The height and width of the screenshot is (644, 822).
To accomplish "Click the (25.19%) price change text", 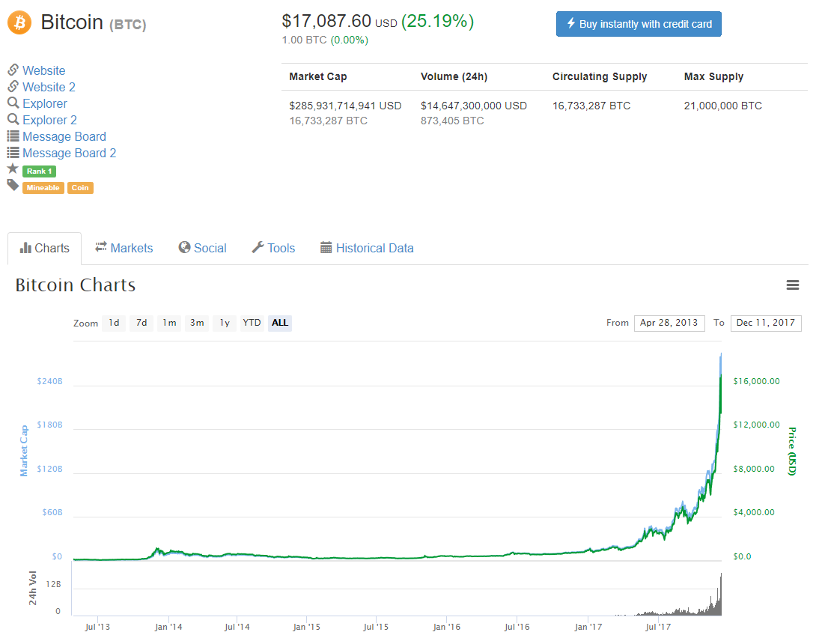I will [437, 22].
